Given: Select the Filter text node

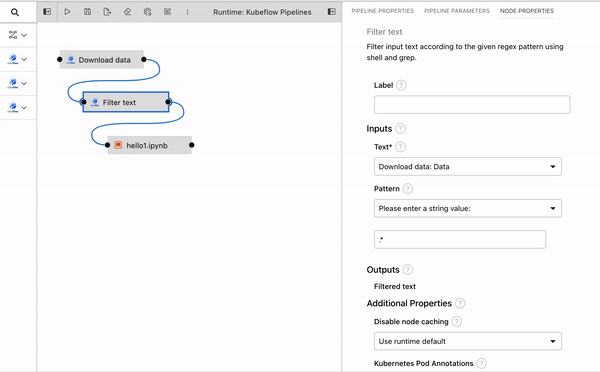Looking at the screenshot, I should 126,102.
